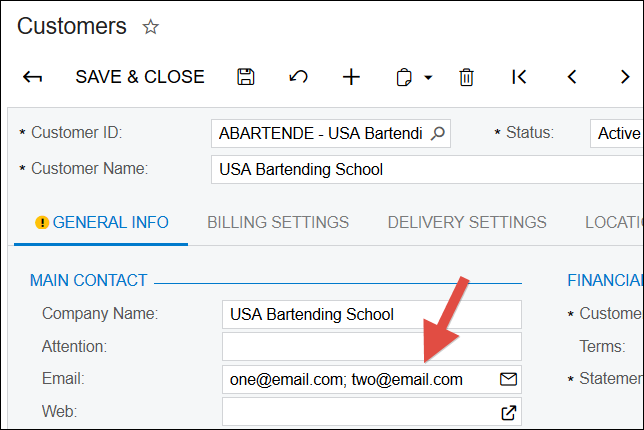The height and width of the screenshot is (430, 644).
Task: Click the Customer Name label
Action: pyautogui.click(x=90, y=168)
